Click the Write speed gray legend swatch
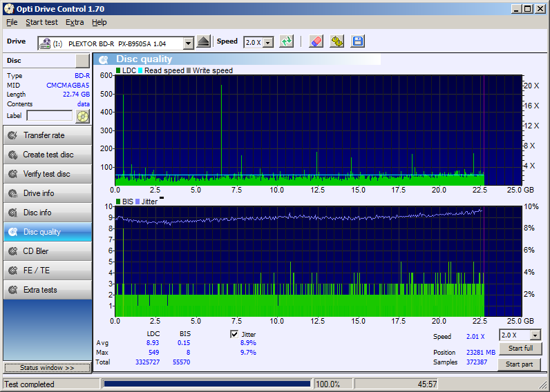The height and width of the screenshot is (392, 550). tap(189, 71)
